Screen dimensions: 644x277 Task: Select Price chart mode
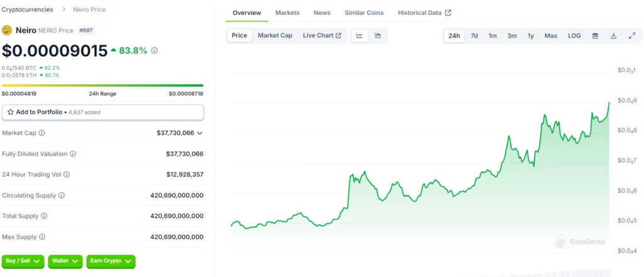point(240,36)
